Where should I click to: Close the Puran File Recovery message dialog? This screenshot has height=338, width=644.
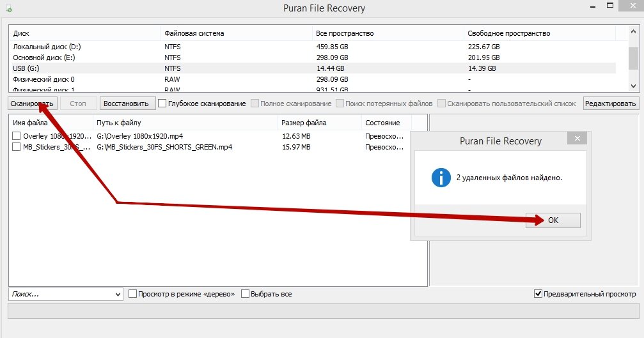577,138
